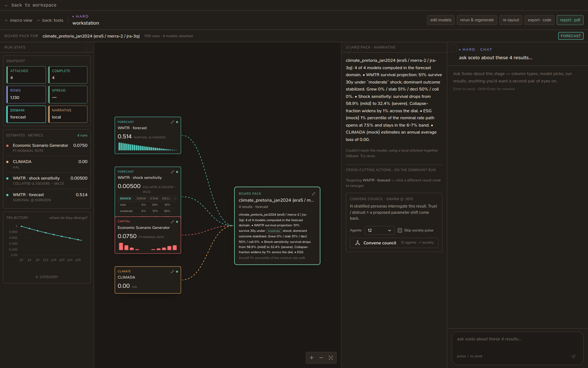Select the SPREAD snapshot tile

[x=68, y=95]
